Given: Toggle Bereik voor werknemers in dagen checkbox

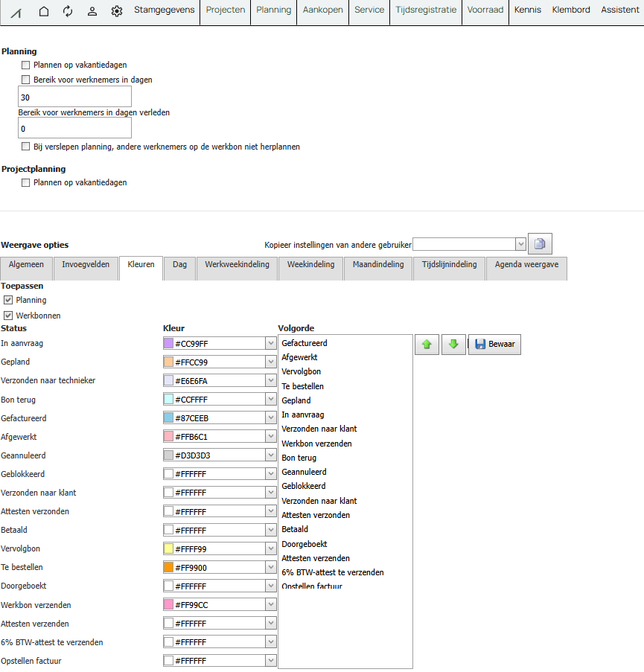Looking at the screenshot, I should tap(26, 80).
